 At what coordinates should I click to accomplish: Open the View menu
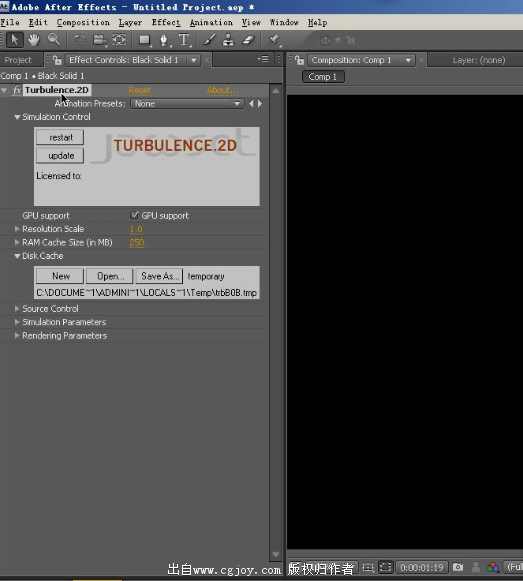point(251,22)
